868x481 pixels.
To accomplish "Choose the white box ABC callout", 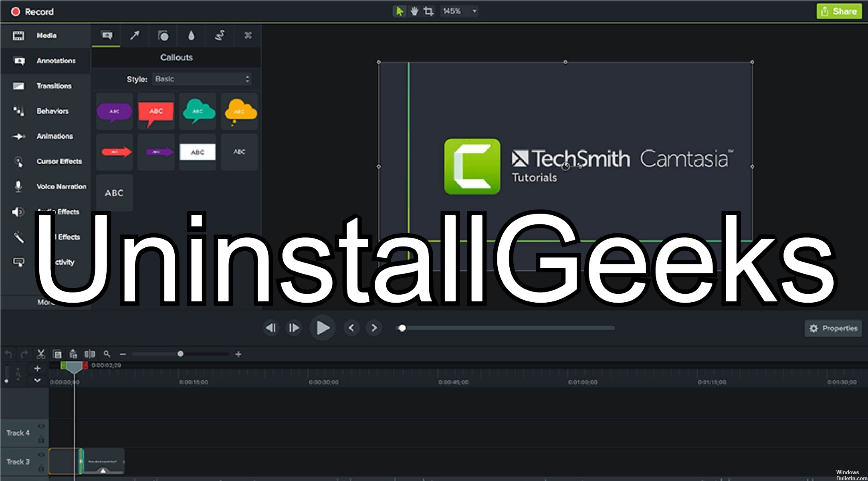I will tap(198, 152).
